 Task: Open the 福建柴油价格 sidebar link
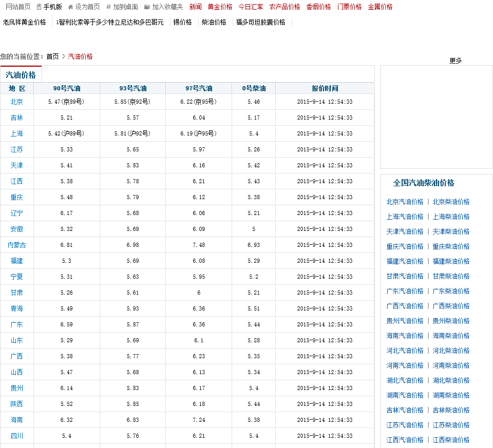click(451, 261)
